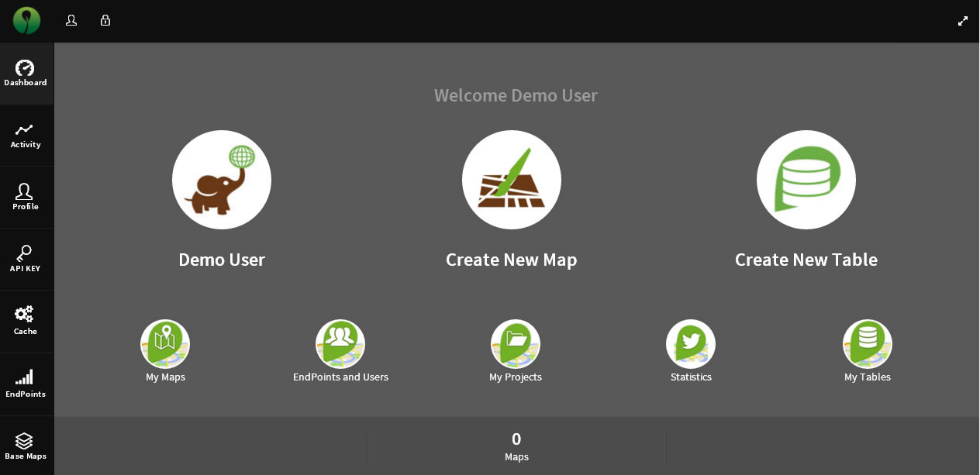Open My Tables shortcut
980x475 pixels.
point(868,344)
